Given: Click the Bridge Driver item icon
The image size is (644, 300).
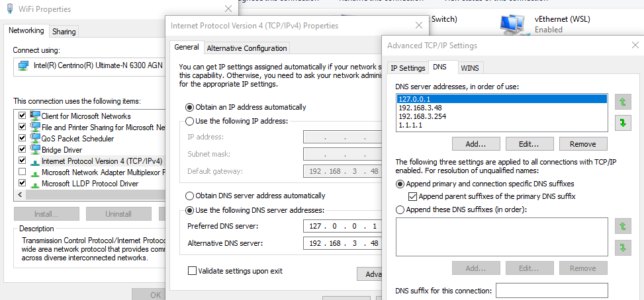Looking at the screenshot, I should tap(35, 149).
